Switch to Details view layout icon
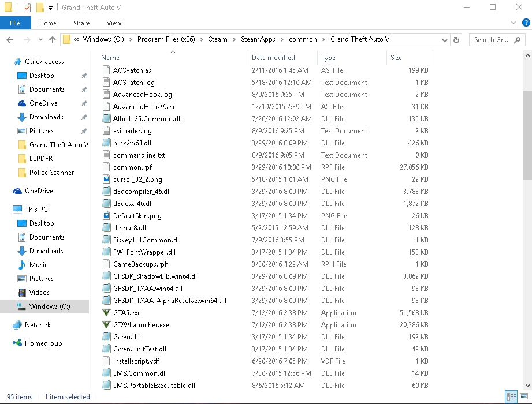532x404 pixels. [511, 396]
